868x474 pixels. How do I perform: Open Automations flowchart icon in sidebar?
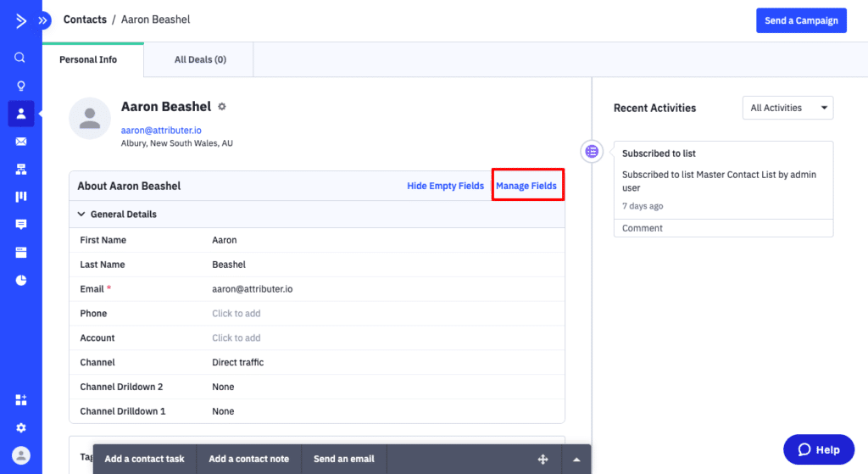point(21,170)
